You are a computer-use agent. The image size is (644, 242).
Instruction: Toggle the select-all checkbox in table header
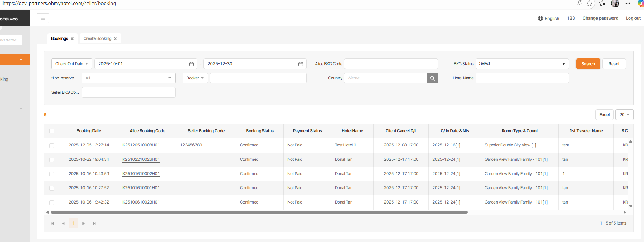tap(51, 131)
